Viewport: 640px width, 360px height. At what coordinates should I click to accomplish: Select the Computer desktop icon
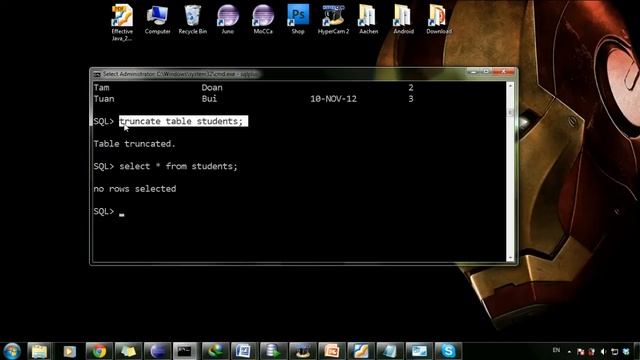coord(157,20)
